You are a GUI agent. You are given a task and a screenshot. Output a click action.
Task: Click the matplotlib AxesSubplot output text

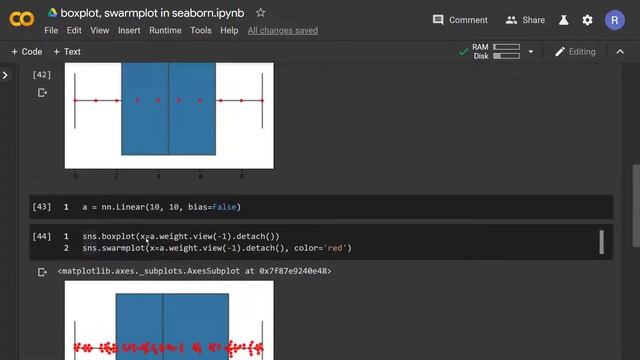[194, 271]
